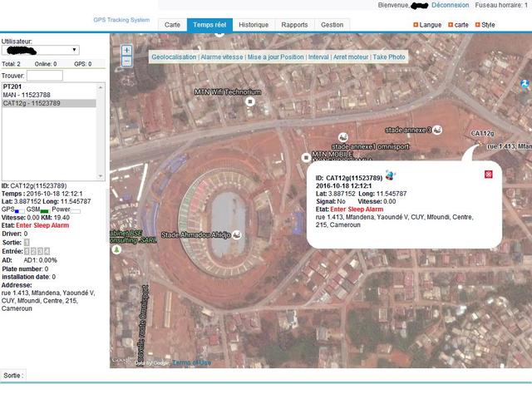Screen dimensions: 532x399
Task: Switch to the Temps réel tab
Action: tap(209, 25)
